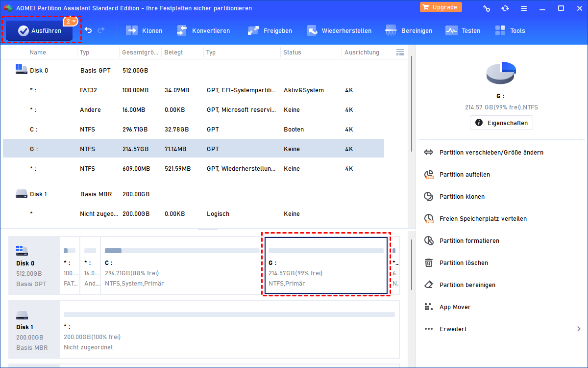The image size is (588, 368).
Task: Click the redo arrow icon
Action: 101,30
